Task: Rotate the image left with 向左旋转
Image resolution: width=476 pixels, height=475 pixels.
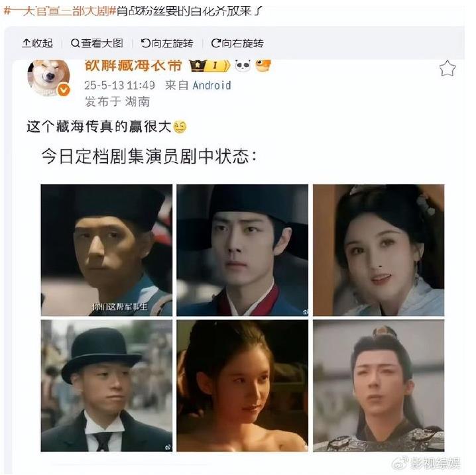Action: coord(167,43)
